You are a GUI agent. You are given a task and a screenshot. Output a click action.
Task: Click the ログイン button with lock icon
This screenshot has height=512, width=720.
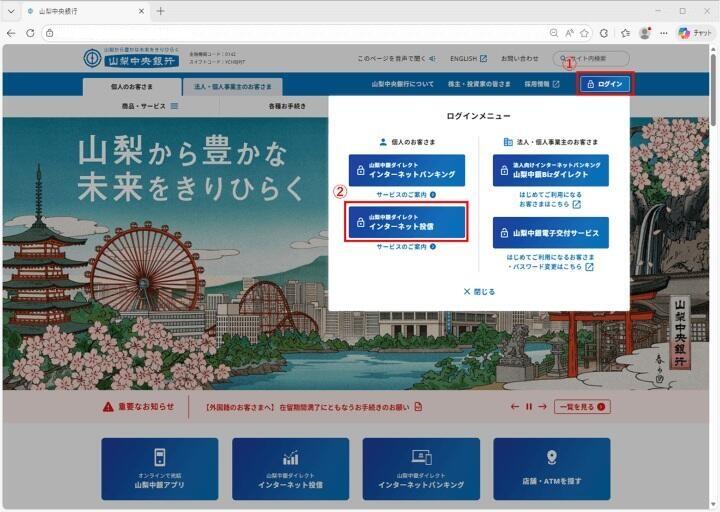(x=606, y=84)
